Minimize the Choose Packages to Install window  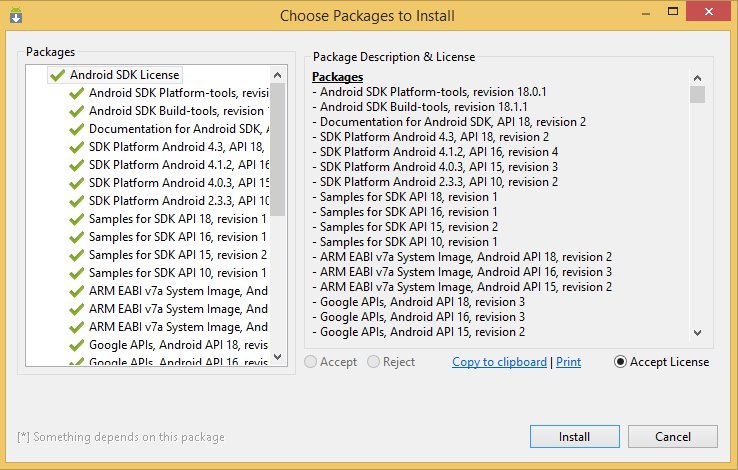(x=646, y=13)
